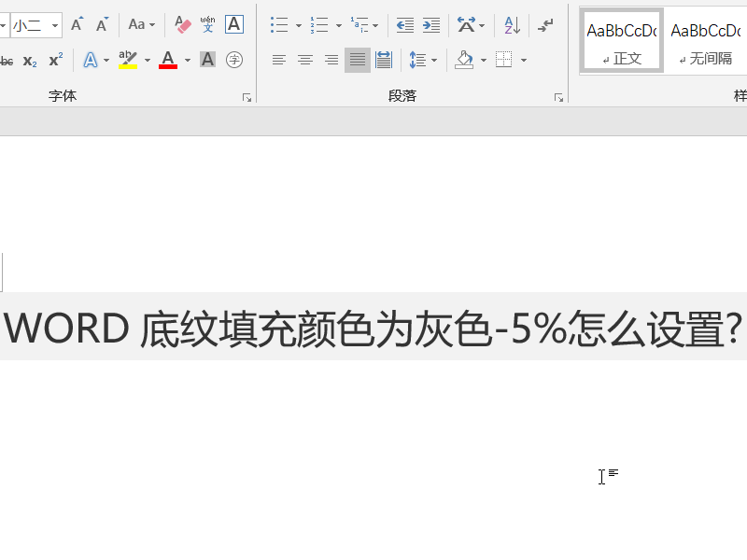This screenshot has height=560, width=747.
Task: Click in the 小二 font size field
Action: 30,25
